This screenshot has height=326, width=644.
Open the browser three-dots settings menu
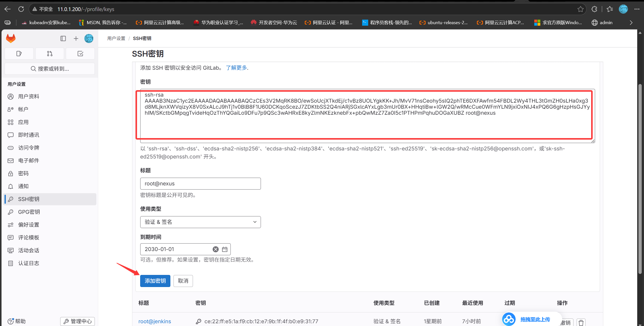(x=637, y=9)
